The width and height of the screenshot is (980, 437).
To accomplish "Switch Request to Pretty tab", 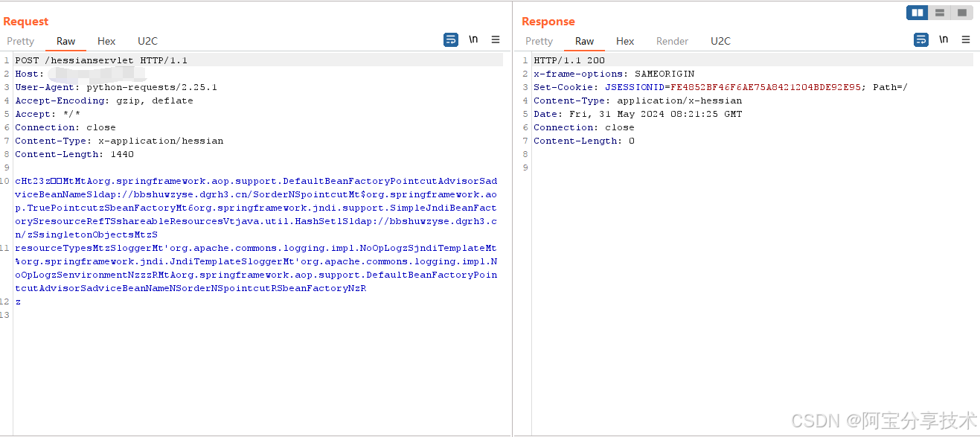I will 21,41.
